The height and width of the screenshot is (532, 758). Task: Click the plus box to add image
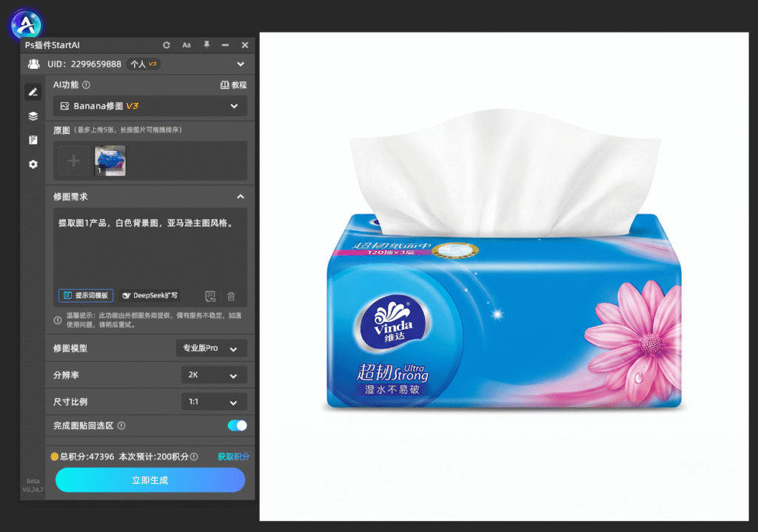tap(73, 161)
